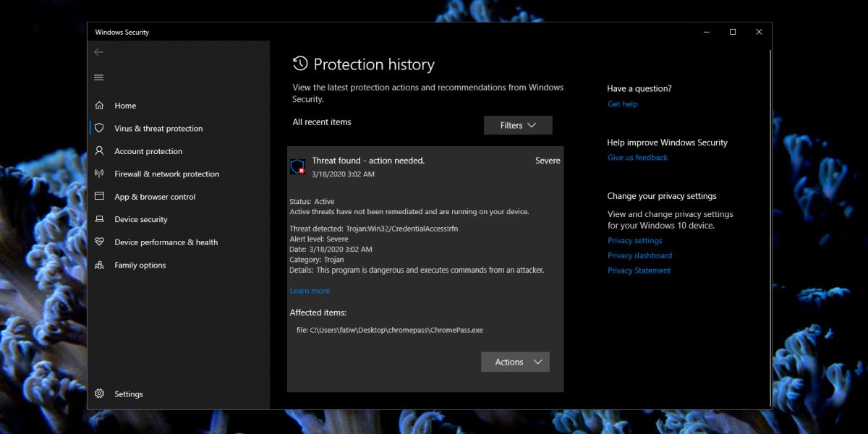868x434 pixels.
Task: Click the App & browser control window icon
Action: (x=99, y=197)
